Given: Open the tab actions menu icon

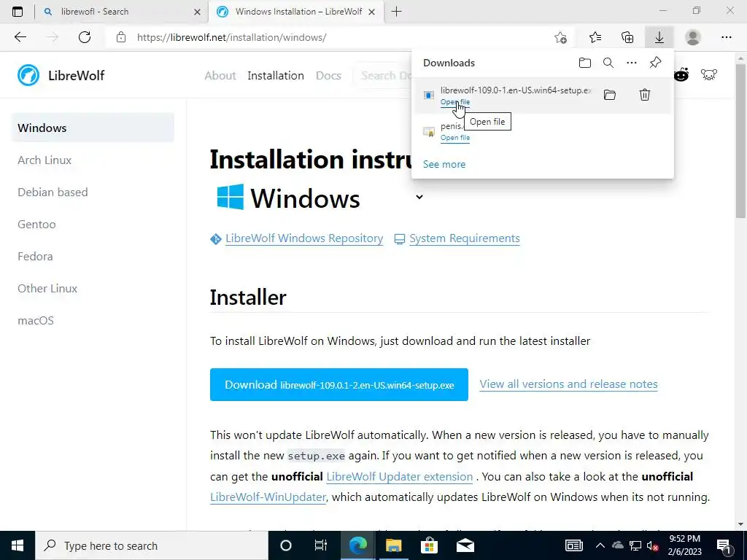Looking at the screenshot, I should 18,12.
